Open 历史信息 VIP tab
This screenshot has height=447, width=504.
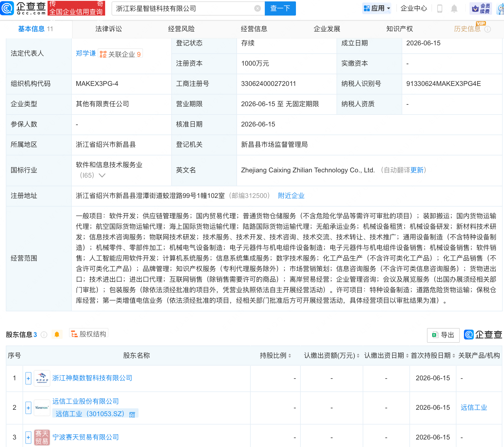[x=467, y=29]
